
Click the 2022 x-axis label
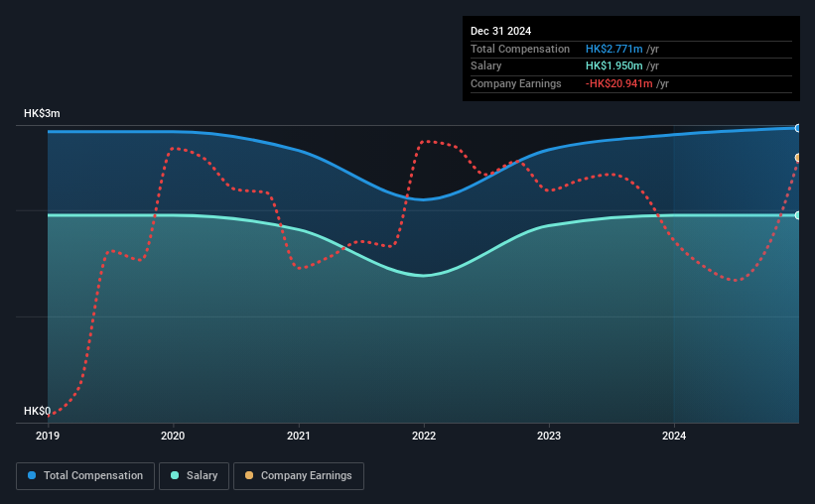(x=424, y=436)
